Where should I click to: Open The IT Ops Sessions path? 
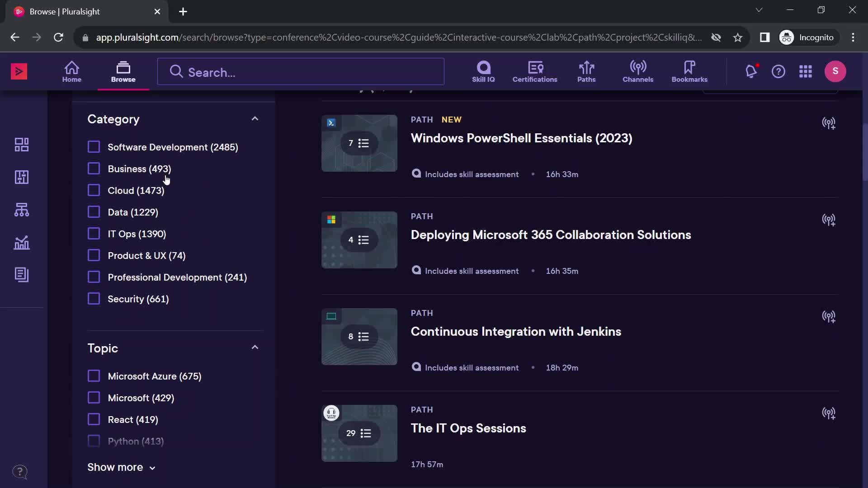pyautogui.click(x=468, y=428)
